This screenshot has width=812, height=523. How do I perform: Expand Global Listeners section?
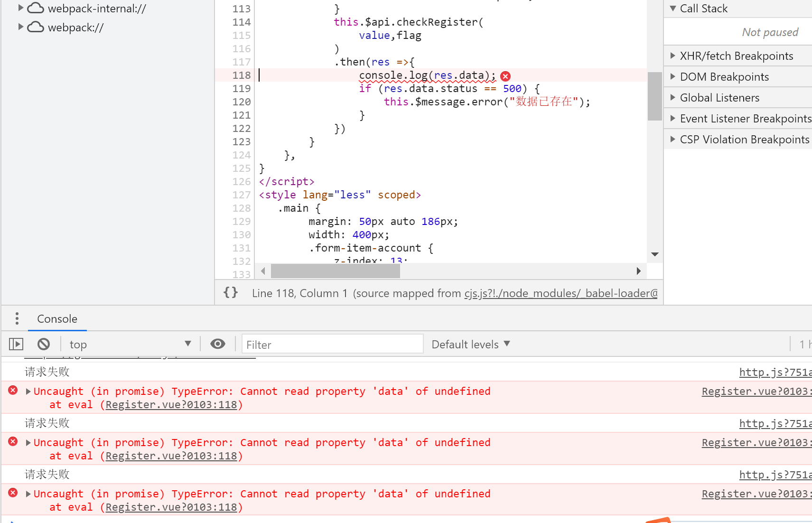click(x=672, y=97)
